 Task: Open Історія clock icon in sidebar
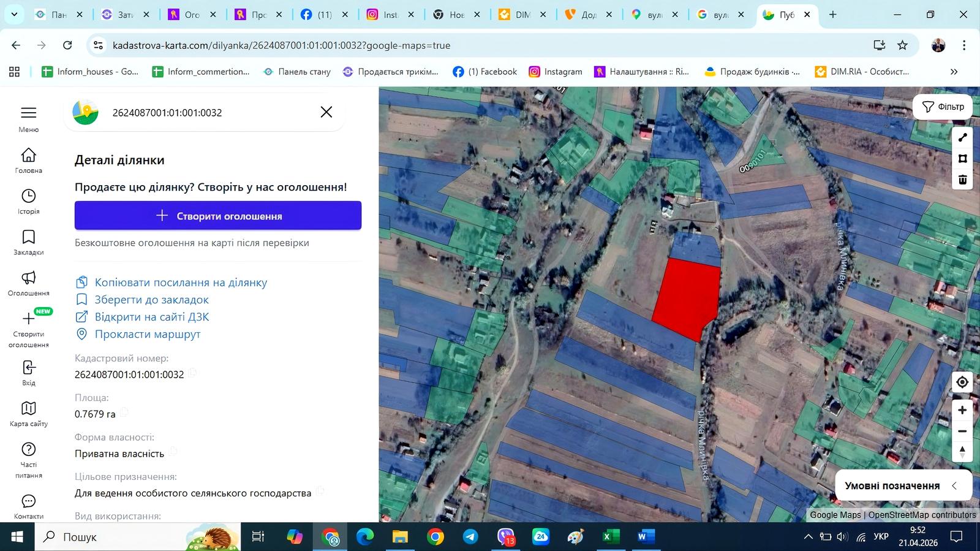pyautogui.click(x=28, y=196)
